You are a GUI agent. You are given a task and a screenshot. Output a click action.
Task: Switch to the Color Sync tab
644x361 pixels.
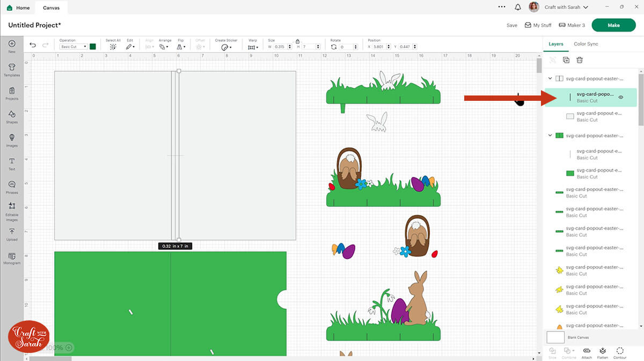586,44
